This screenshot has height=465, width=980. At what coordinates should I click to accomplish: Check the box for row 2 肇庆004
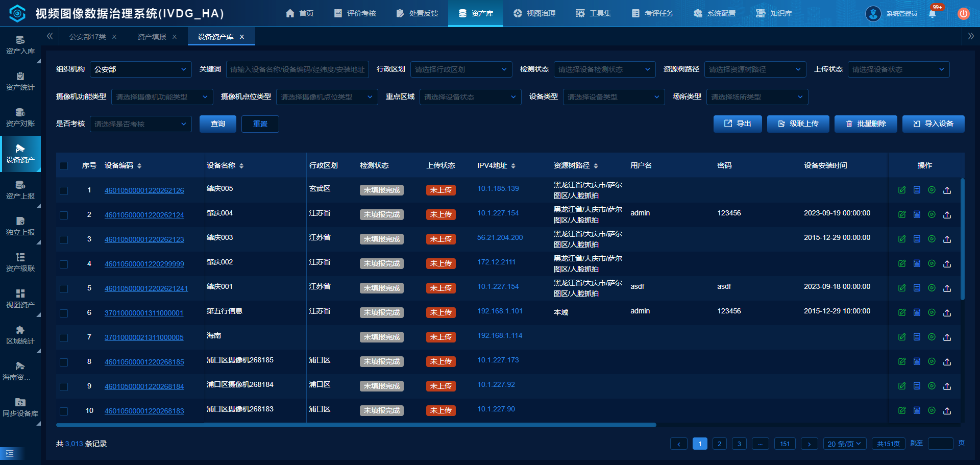(x=64, y=215)
